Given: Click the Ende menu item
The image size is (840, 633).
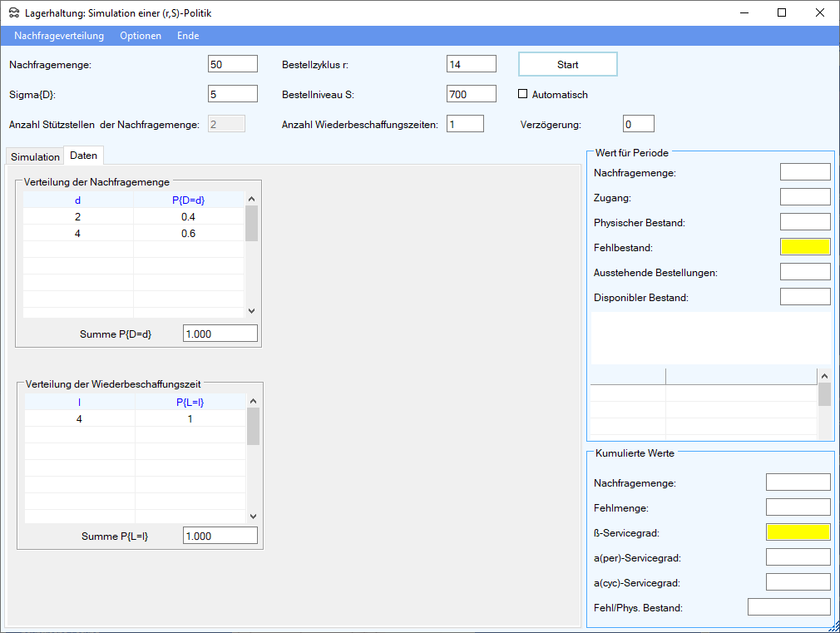Looking at the screenshot, I should click(188, 36).
